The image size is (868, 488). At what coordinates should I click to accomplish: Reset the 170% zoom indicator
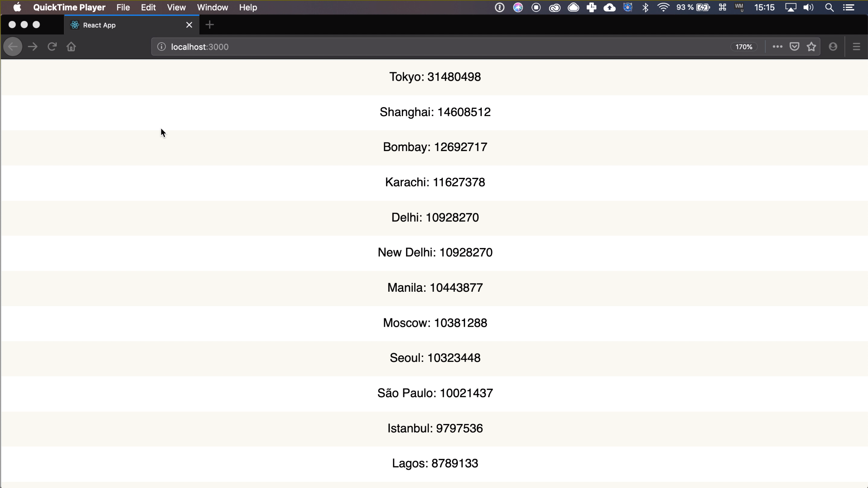pyautogui.click(x=744, y=47)
